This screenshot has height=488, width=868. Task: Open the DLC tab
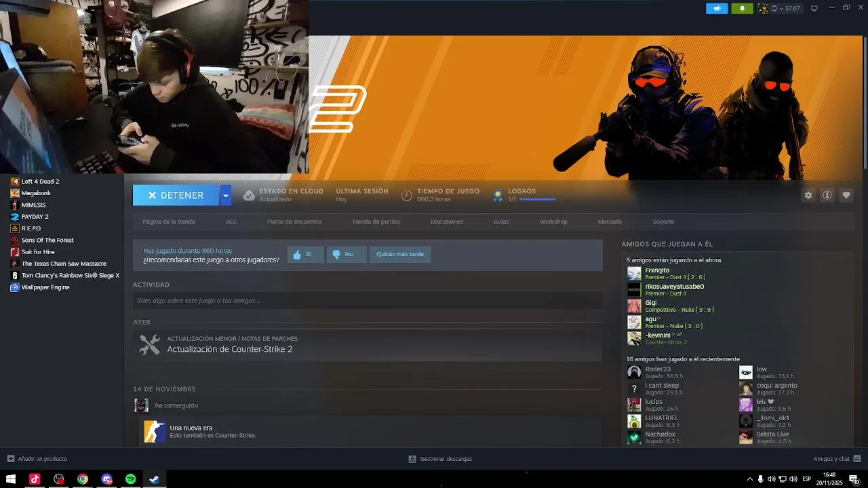coord(231,222)
